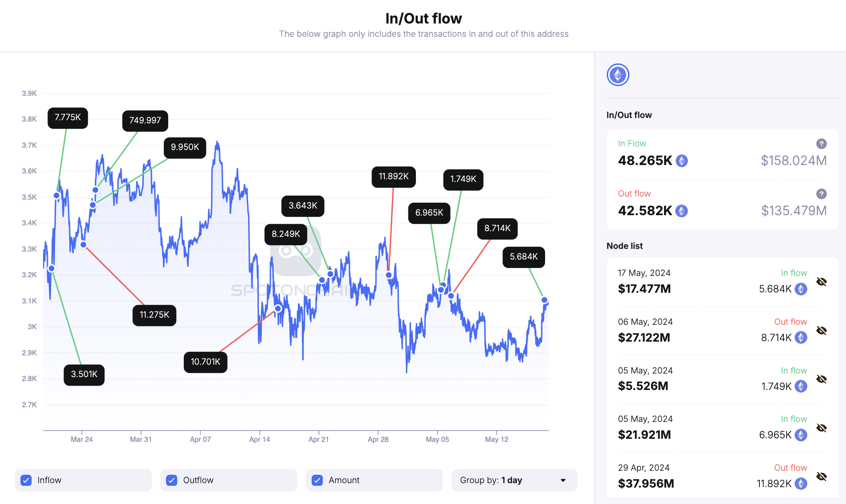Hide the 17 May node with the eye icon

pos(822,281)
